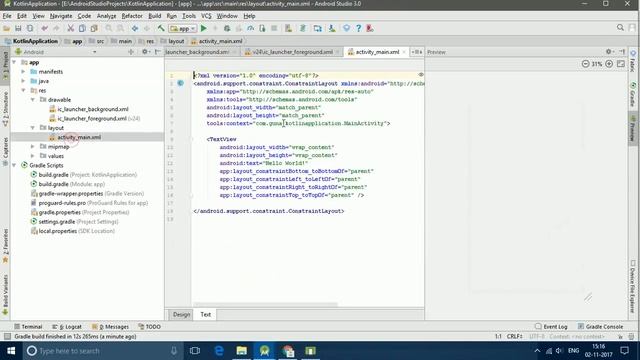Show hidden editor tabs list
The image size is (640, 360).
(417, 52)
